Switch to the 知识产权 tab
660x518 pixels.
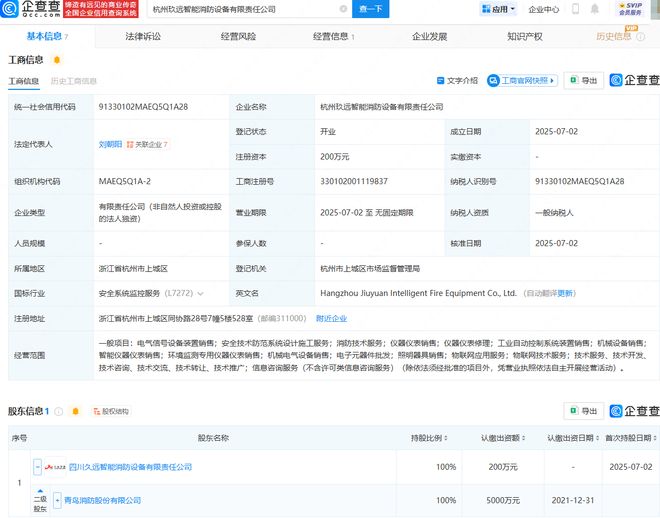click(x=524, y=37)
